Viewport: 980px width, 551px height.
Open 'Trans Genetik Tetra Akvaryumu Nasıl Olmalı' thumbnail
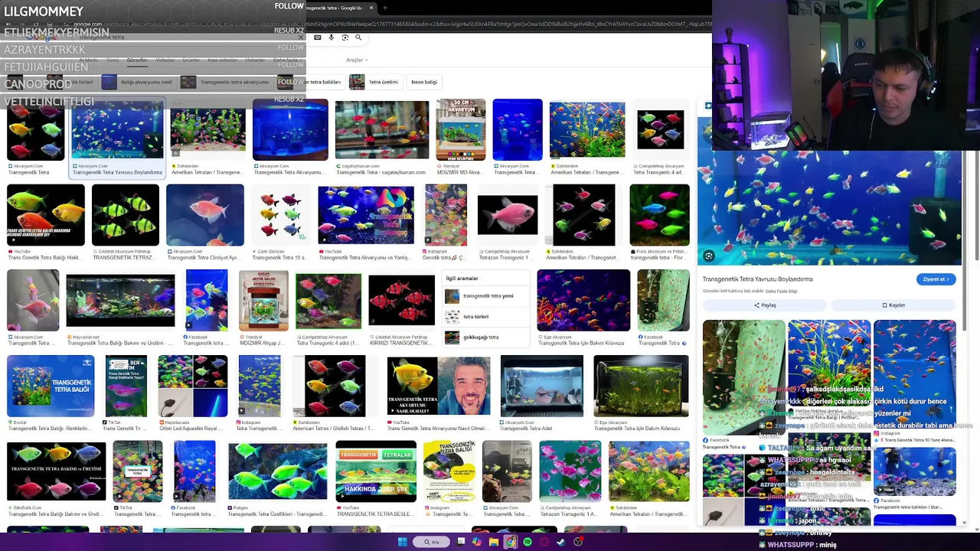pos(438,386)
